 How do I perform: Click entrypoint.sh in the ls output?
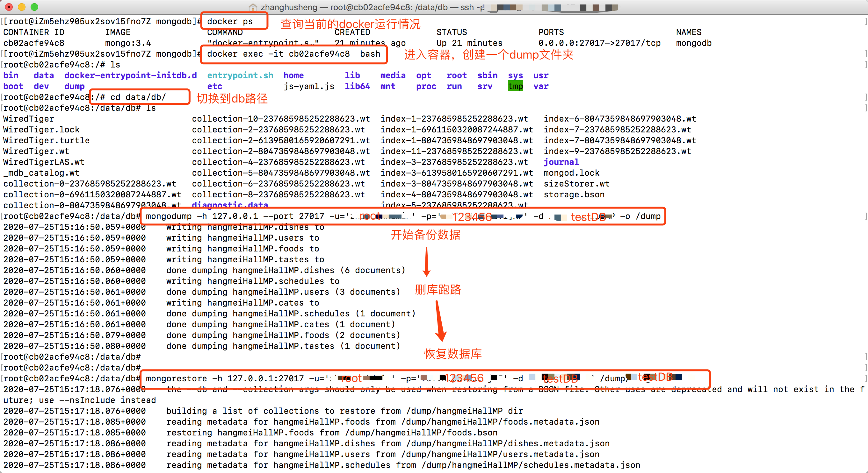pyautogui.click(x=240, y=76)
